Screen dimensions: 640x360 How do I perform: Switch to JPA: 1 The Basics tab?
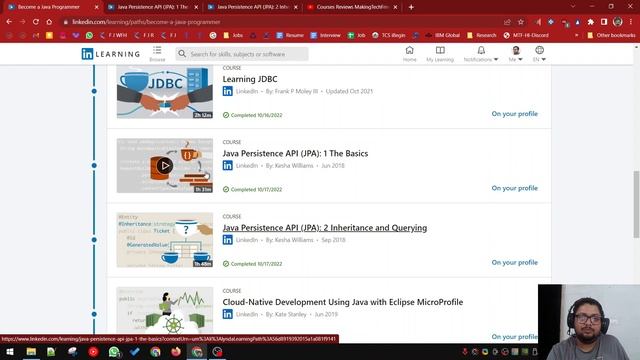tap(152, 7)
